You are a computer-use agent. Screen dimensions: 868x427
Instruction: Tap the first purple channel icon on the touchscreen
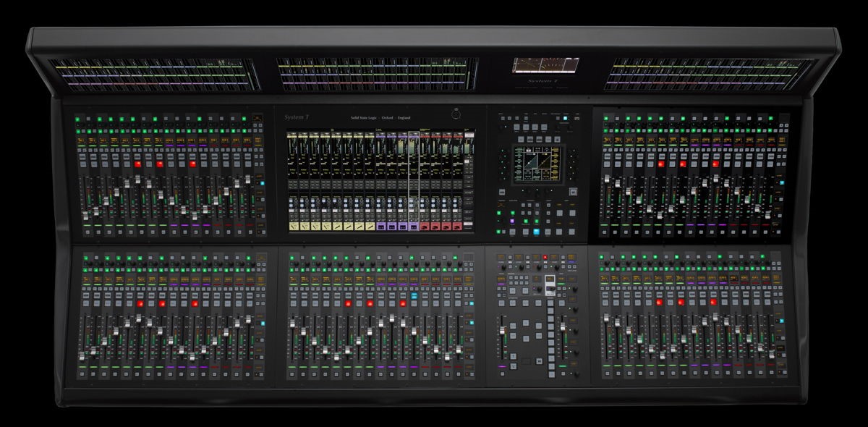(382, 227)
